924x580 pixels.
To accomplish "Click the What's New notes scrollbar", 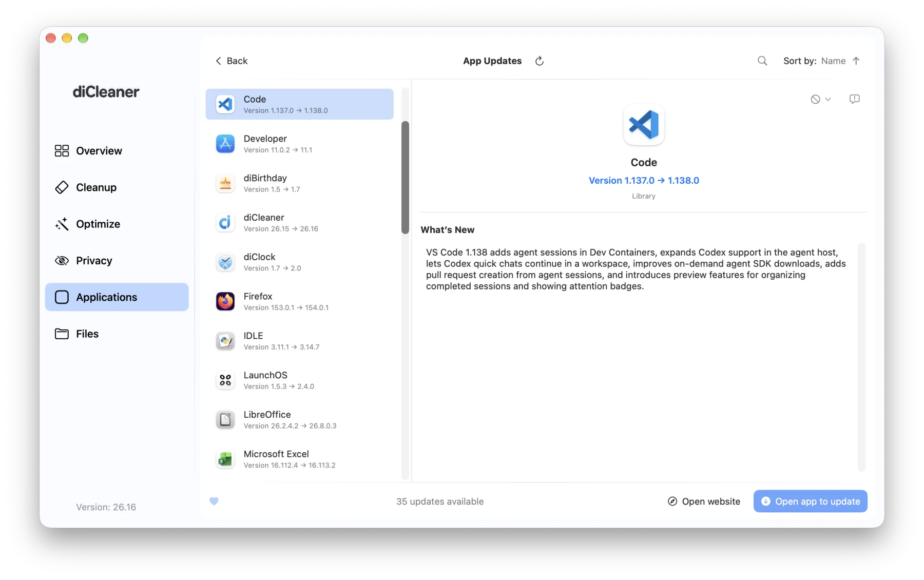I will (861, 357).
